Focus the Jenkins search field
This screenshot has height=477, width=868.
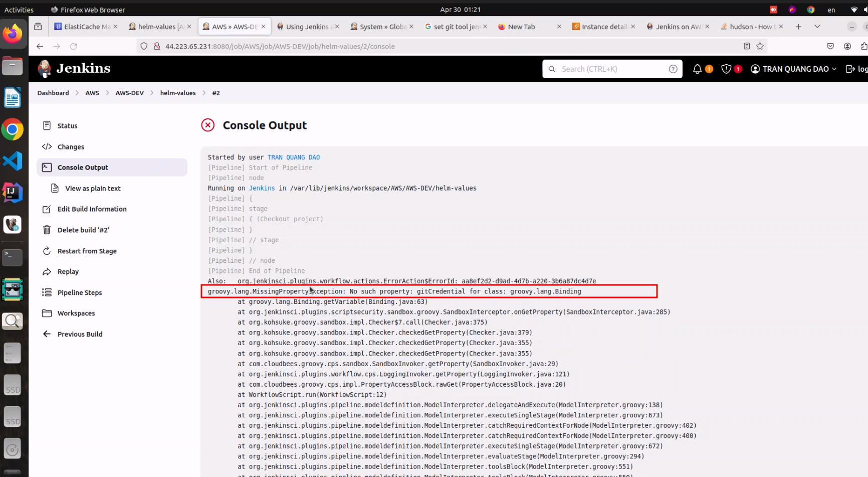coord(612,69)
